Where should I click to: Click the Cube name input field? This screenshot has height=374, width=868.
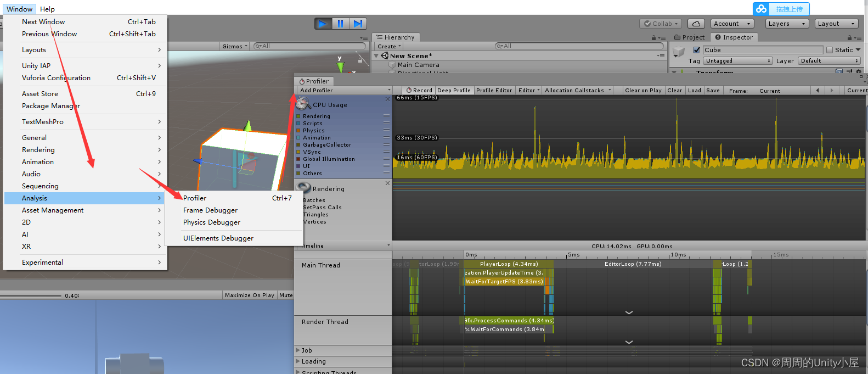[x=763, y=50]
